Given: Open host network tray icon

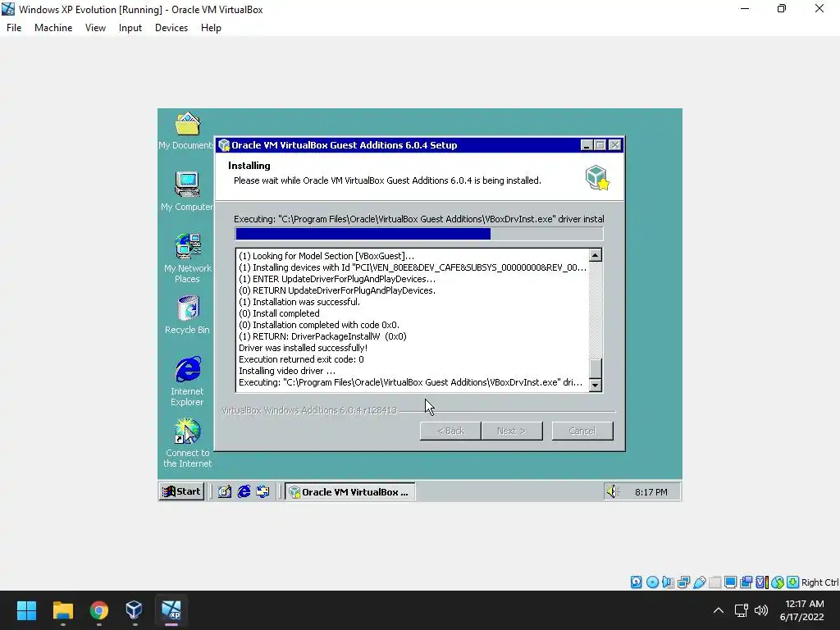Looking at the screenshot, I should click(742, 610).
